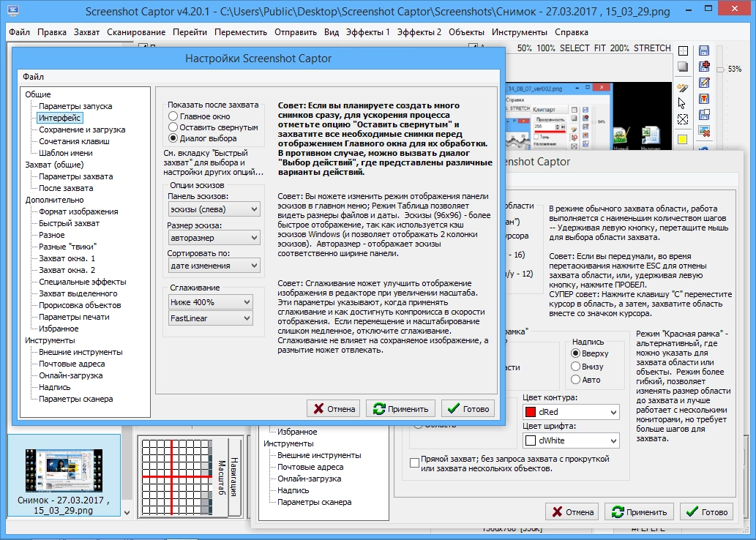
Task: Open the Эффекты 1 menu
Action: (x=367, y=32)
